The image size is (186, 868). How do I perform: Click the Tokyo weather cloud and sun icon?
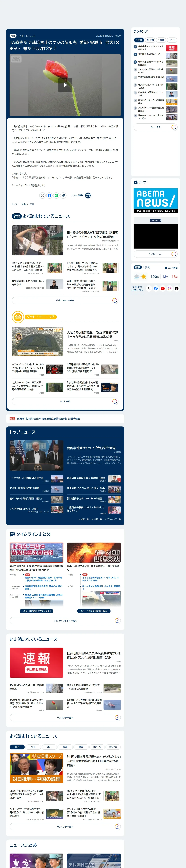pyautogui.click(x=140, y=277)
